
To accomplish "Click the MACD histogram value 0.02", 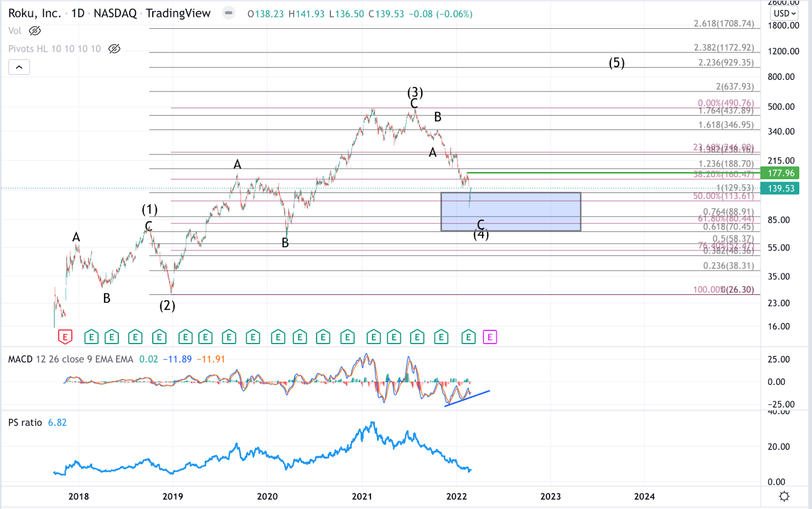I will [149, 359].
